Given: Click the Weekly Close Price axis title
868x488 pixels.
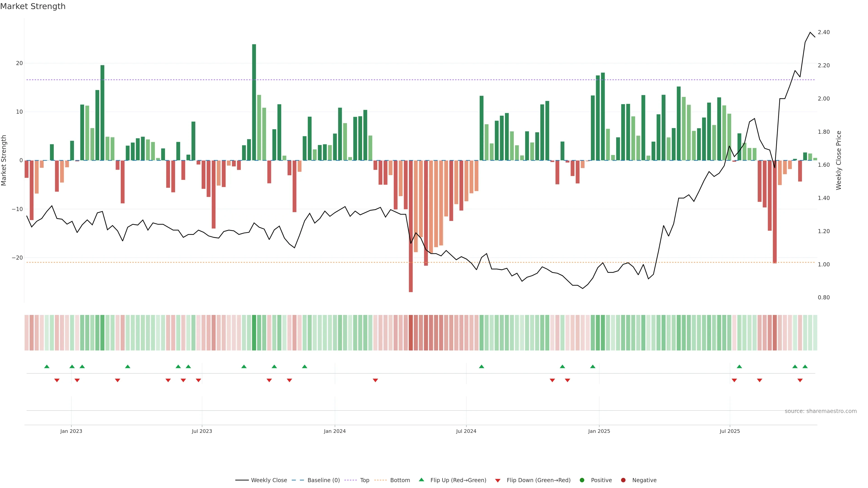Looking at the screenshot, I should point(839,160).
